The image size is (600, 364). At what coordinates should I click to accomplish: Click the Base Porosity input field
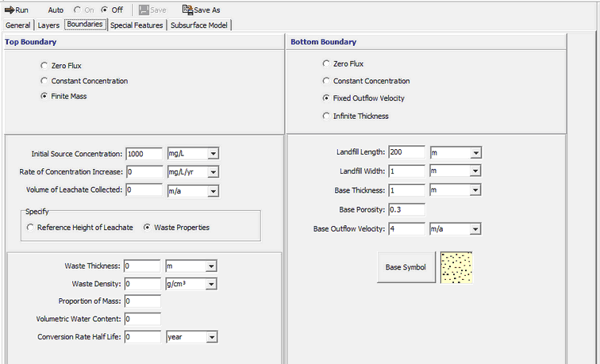coord(406,209)
